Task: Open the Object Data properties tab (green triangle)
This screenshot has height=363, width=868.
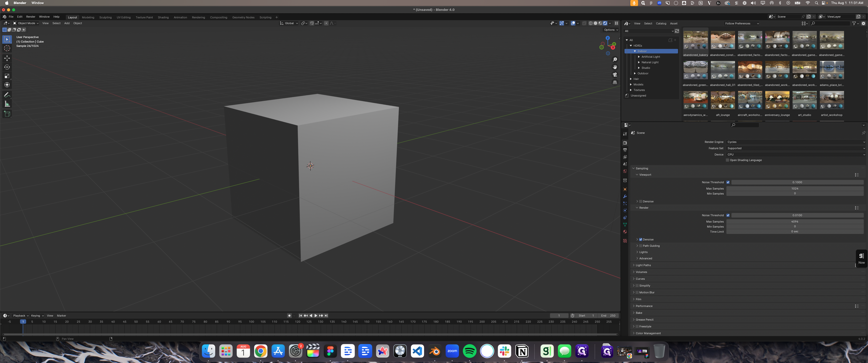Action: coord(625,225)
